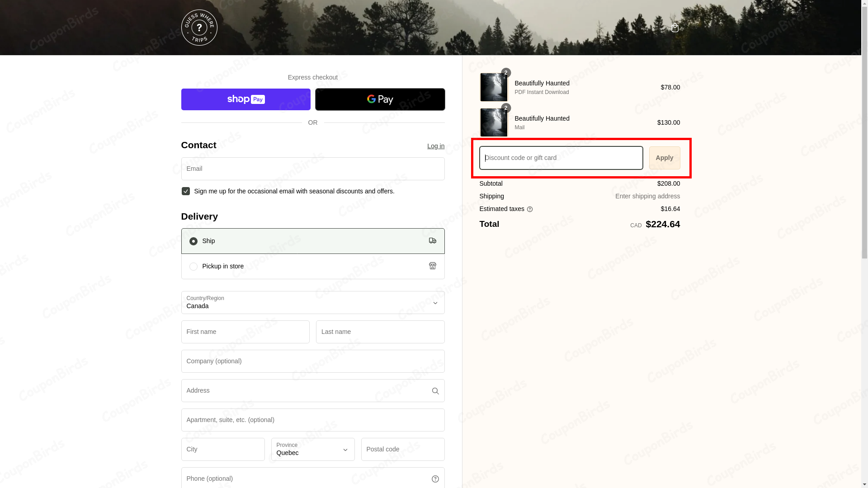This screenshot has height=488, width=868.
Task: Open the Country/Region dropdown
Action: 312,303
